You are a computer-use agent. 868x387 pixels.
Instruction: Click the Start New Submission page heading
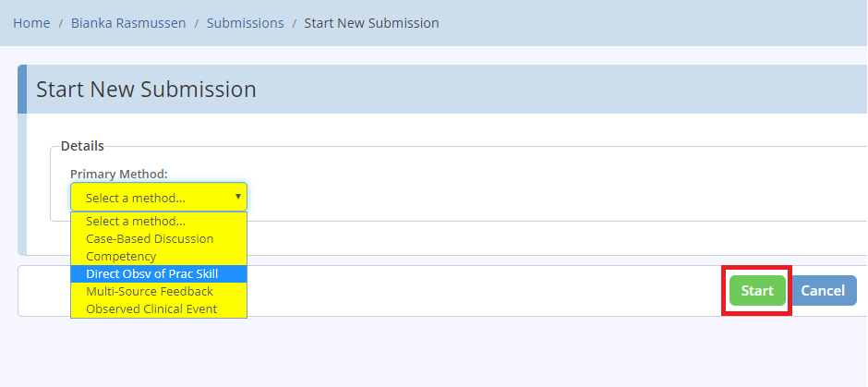(x=146, y=90)
